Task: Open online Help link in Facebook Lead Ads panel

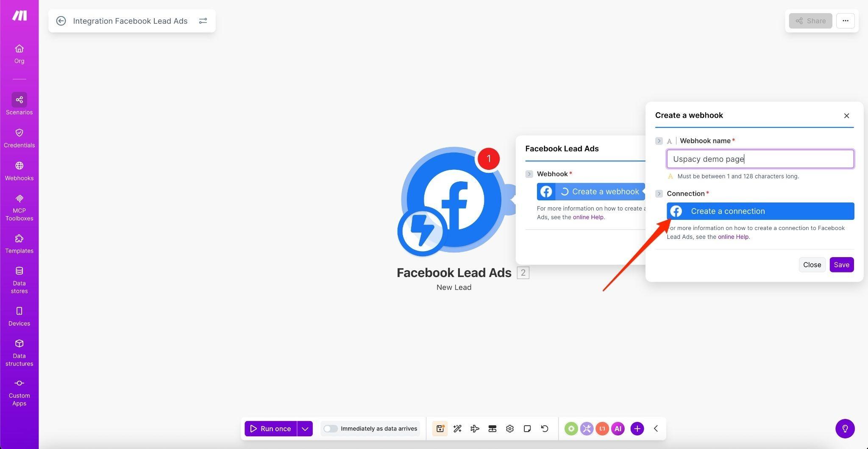Action: (588, 217)
